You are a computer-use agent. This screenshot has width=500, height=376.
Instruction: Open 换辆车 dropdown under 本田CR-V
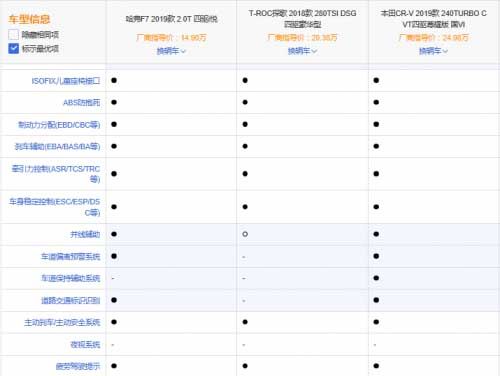point(433,51)
